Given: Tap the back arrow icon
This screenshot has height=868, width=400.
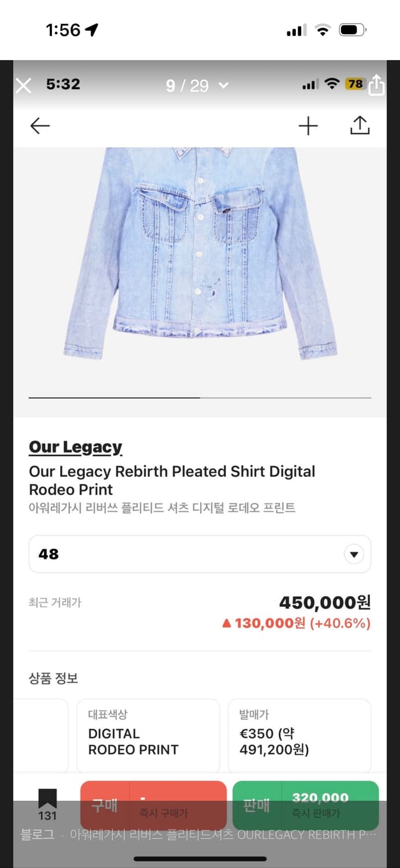Looking at the screenshot, I should [x=40, y=126].
